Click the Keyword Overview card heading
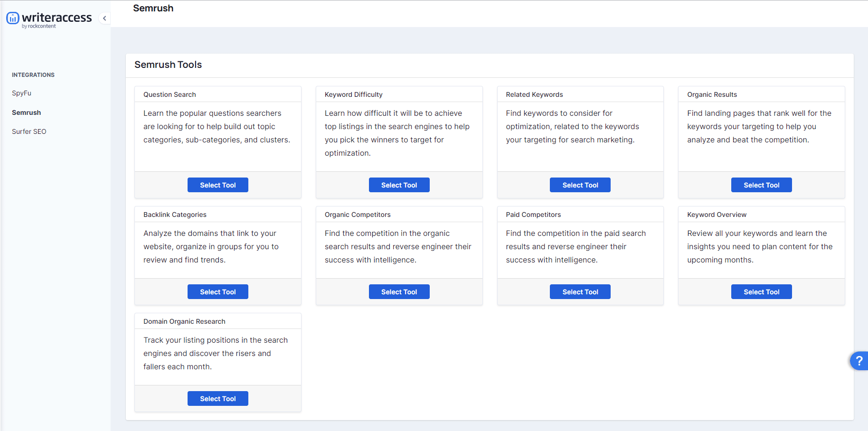This screenshot has width=868, height=431. 717,215
